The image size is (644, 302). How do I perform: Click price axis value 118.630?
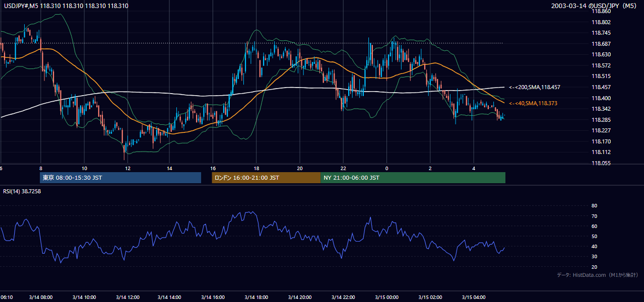tap(600, 55)
